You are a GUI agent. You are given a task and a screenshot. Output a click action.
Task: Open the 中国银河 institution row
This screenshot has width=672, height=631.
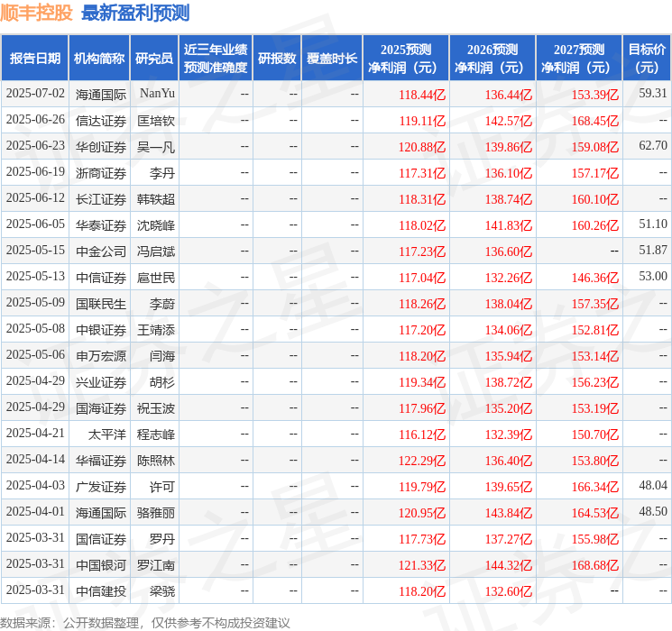[x=100, y=565]
